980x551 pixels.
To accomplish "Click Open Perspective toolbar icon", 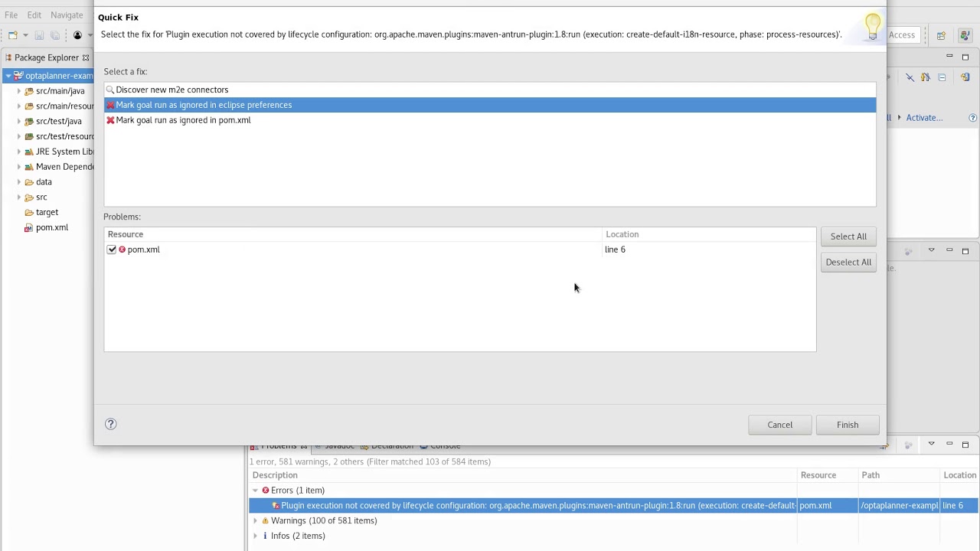I will tap(941, 35).
